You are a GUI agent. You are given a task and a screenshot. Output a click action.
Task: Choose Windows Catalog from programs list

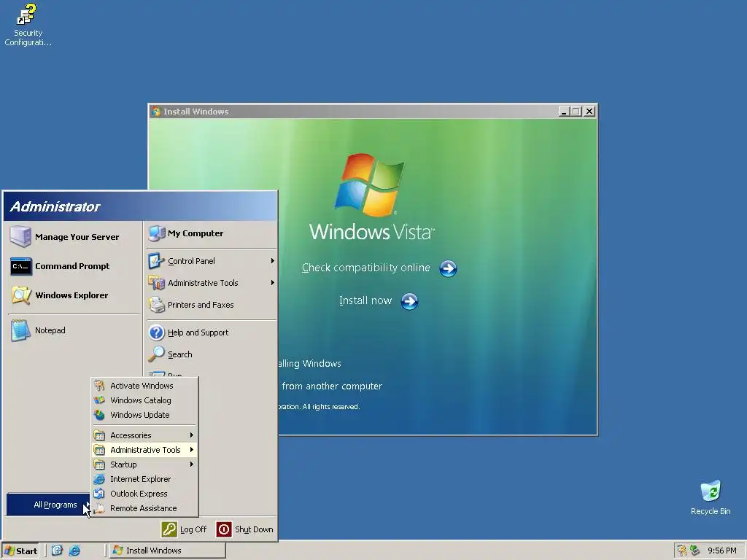141,400
